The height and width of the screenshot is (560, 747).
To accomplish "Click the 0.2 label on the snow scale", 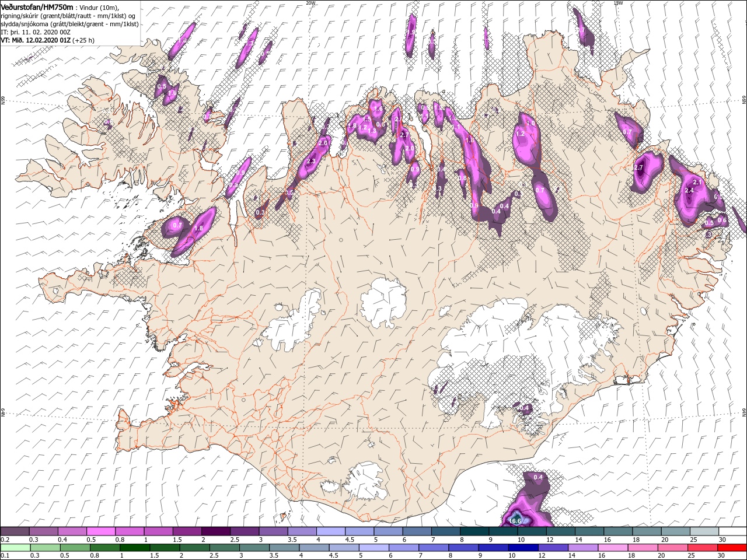I will tap(5, 540).
